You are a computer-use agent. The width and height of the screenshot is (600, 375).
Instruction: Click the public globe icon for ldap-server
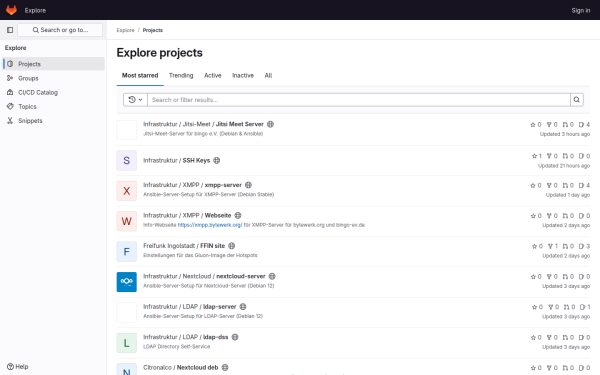coord(243,307)
